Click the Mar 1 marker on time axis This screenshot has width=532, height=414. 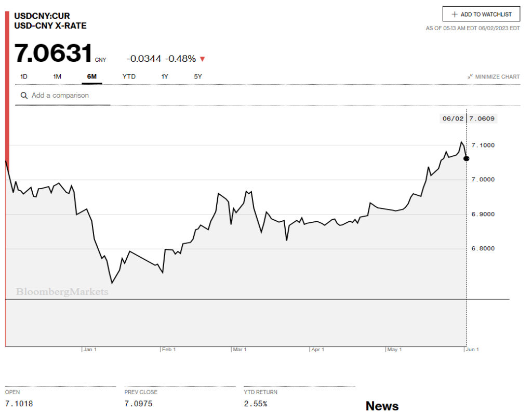tap(240, 350)
